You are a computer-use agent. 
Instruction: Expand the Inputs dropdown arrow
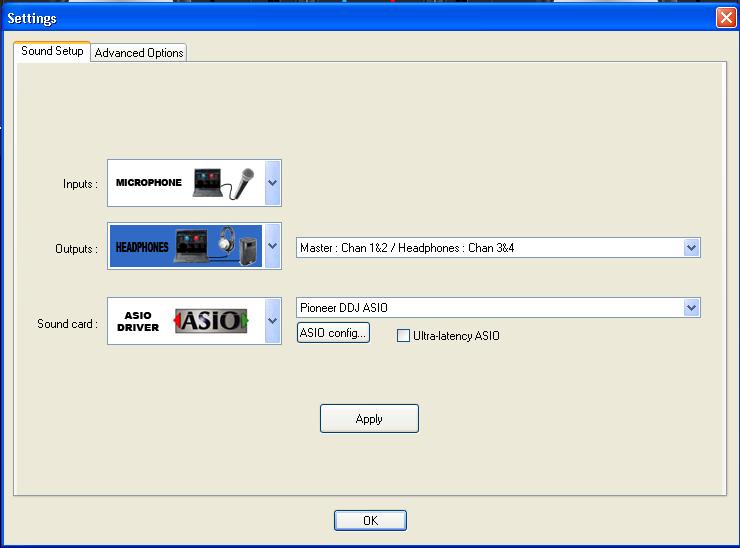(272, 183)
